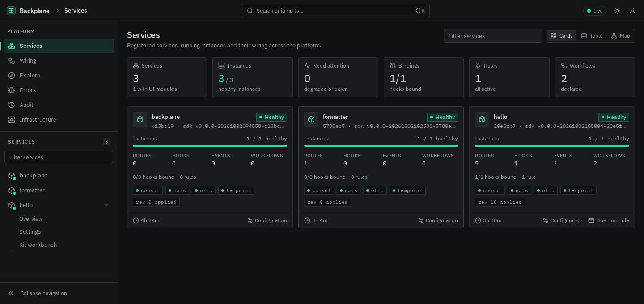Click the rev 16 applied tag

point(500,202)
